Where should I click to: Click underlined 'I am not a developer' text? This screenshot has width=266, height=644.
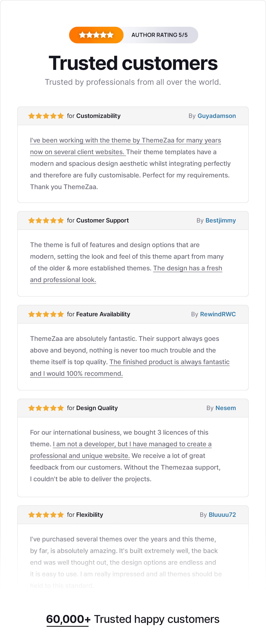coord(132,444)
